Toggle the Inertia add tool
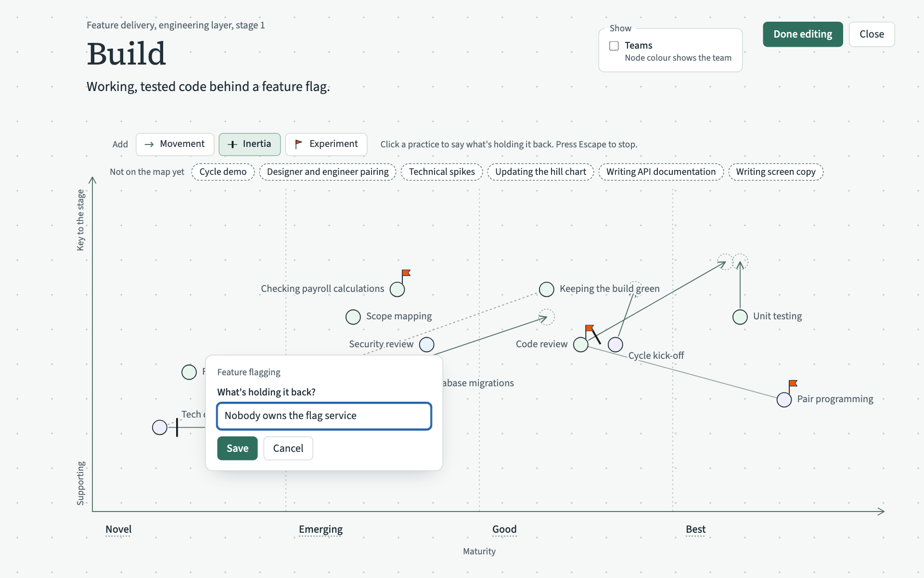This screenshot has width=924, height=578. point(249,144)
